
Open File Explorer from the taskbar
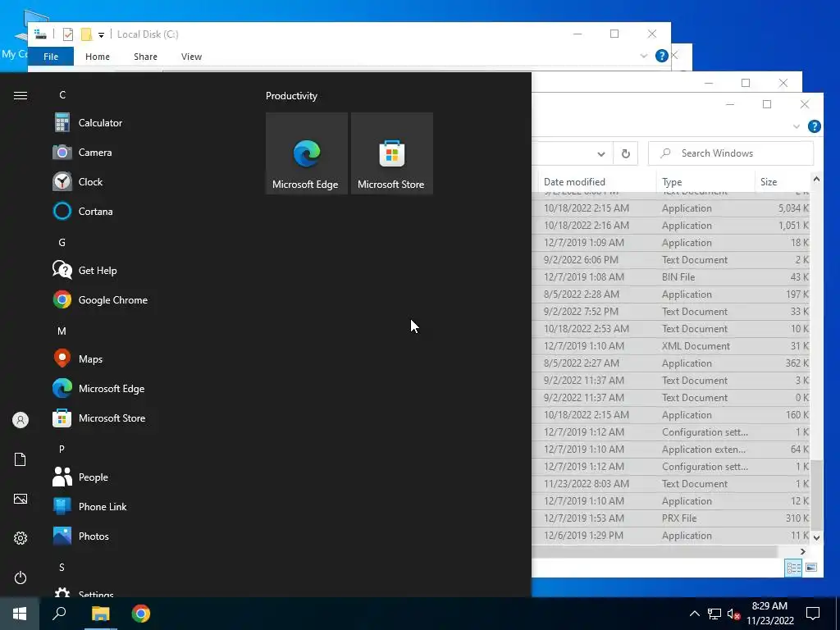[x=100, y=614]
